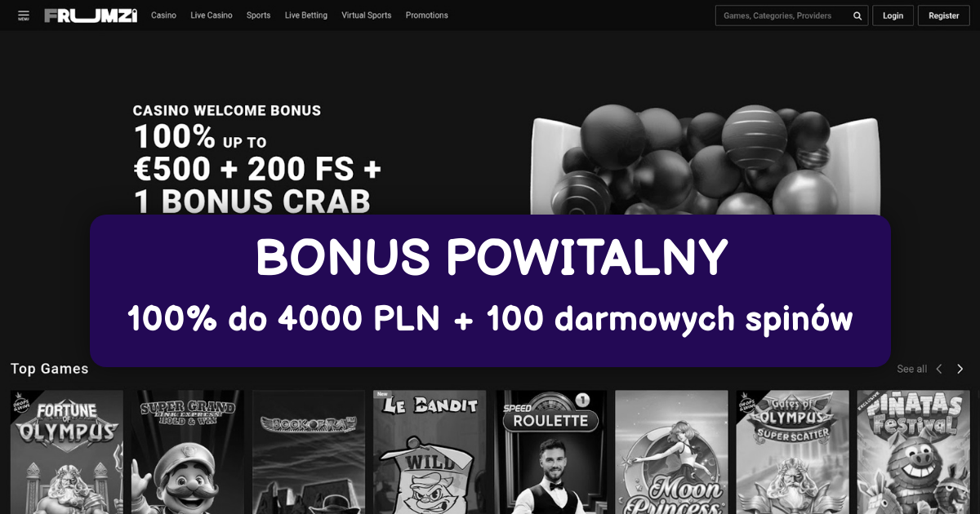Click the Frumzi logo
The width and height of the screenshot is (980, 514).
click(x=91, y=16)
